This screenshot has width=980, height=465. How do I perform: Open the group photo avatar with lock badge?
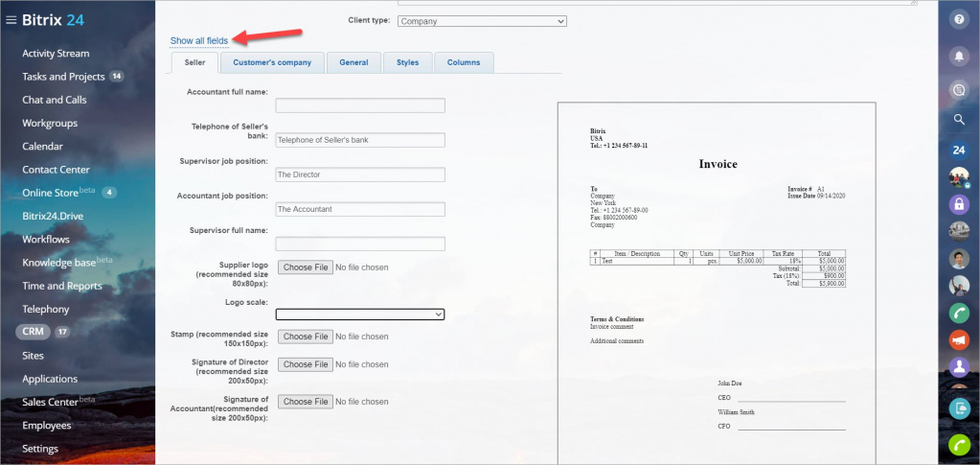959,177
